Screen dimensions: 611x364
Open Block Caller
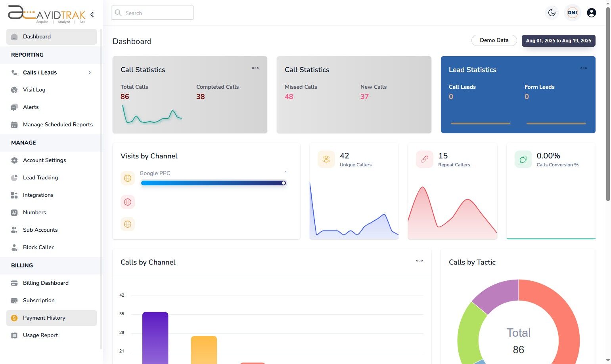(52, 247)
